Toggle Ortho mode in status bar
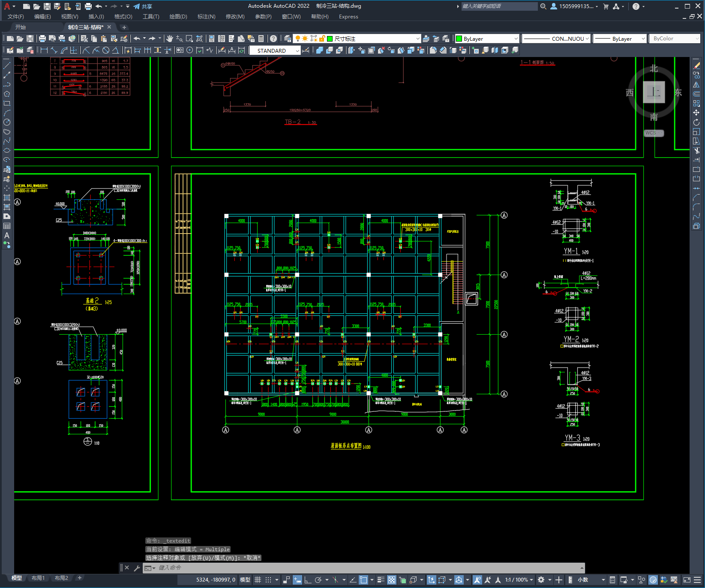 308,580
